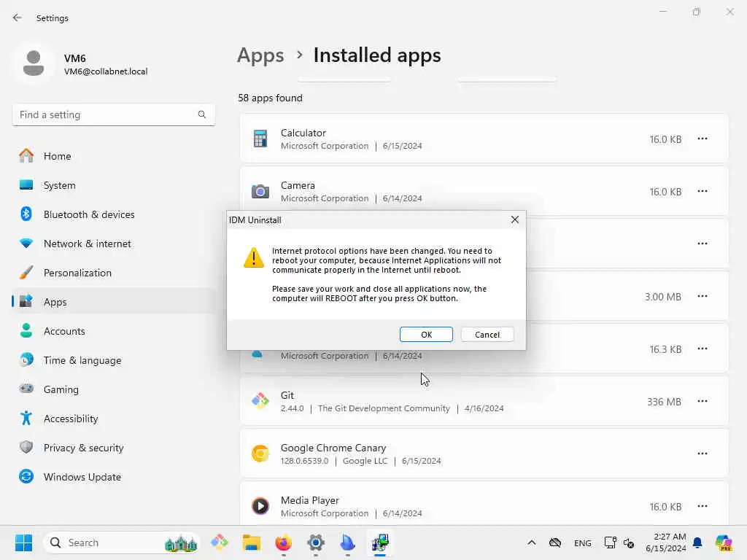Click the Apps breadcrumb link
The height and width of the screenshot is (560, 747).
260,55
